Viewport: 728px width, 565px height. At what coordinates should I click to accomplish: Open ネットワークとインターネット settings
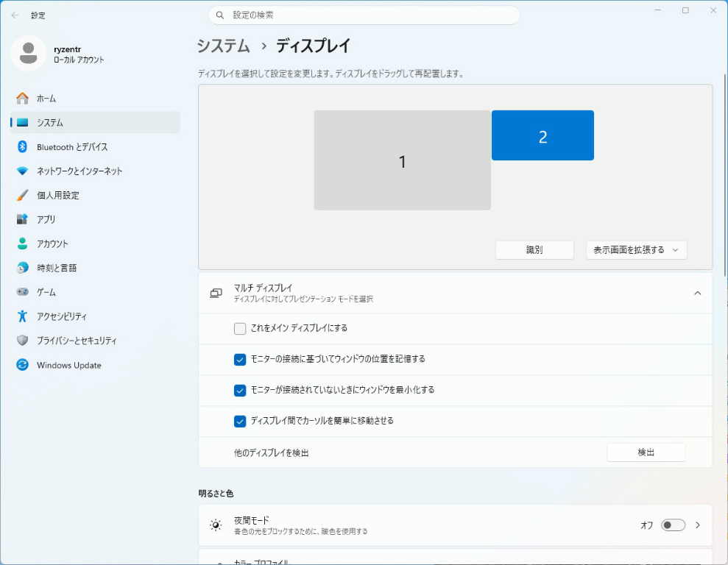95,171
